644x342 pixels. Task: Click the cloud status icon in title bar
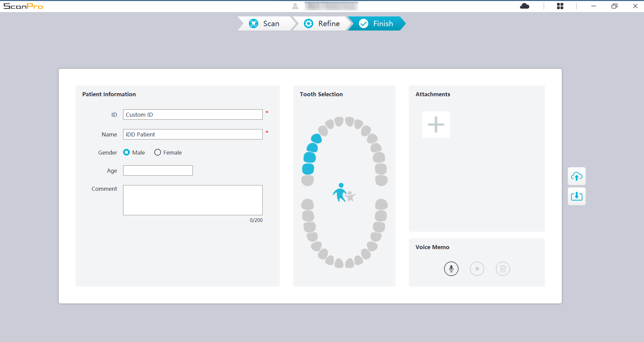tap(525, 6)
